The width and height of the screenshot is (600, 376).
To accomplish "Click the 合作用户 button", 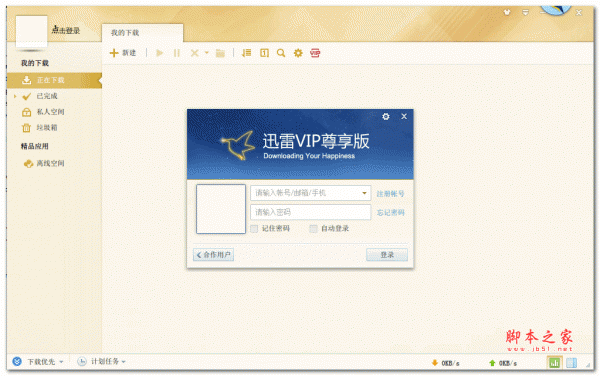I will [214, 255].
